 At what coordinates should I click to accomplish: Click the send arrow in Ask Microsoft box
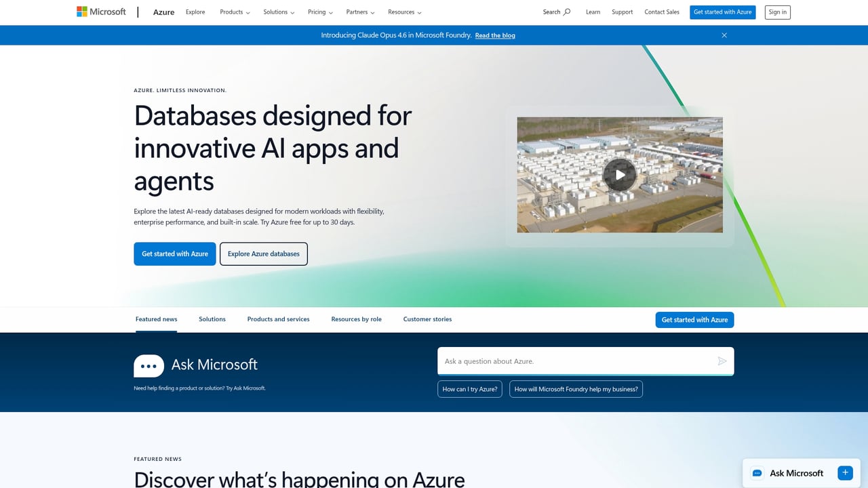[x=722, y=361]
